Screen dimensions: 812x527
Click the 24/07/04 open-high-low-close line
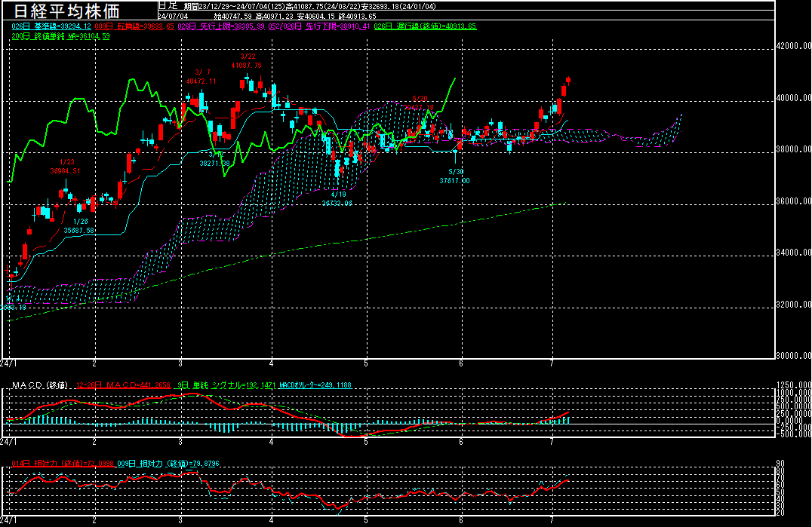tap(266, 17)
